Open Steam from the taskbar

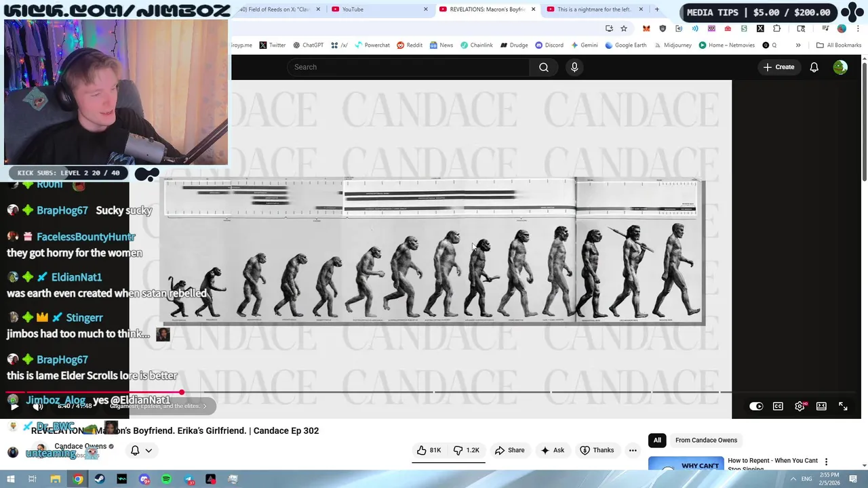[100, 479]
